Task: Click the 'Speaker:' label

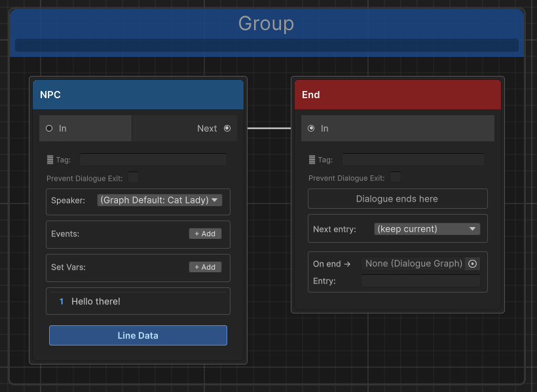Action: pyautogui.click(x=68, y=201)
